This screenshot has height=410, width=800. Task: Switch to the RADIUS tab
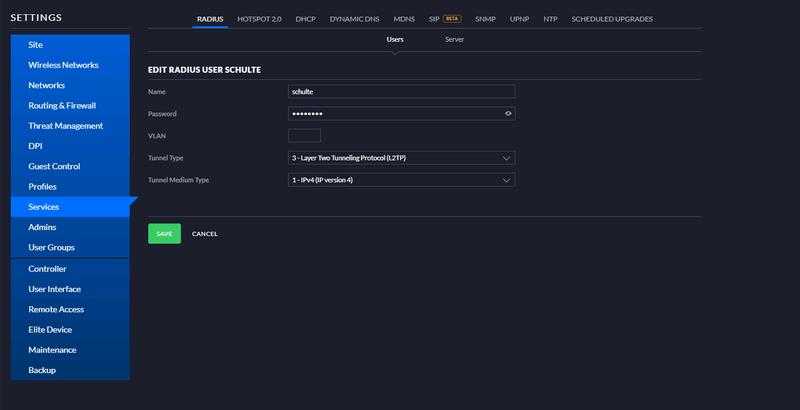coord(210,19)
